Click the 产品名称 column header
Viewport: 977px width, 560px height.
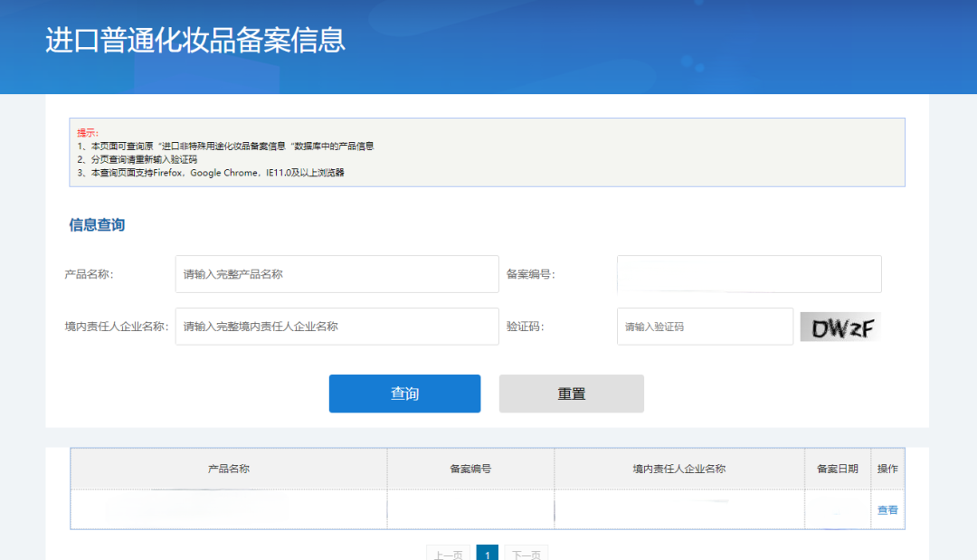(229, 469)
